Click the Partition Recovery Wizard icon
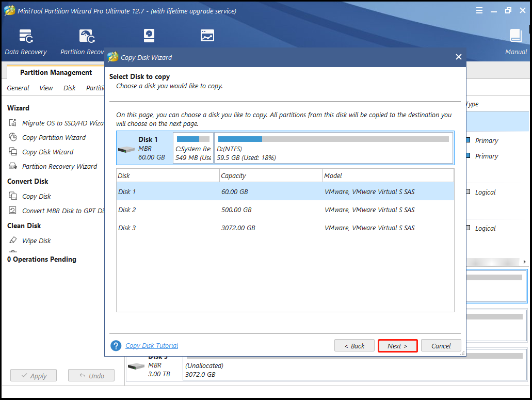532x400 pixels. click(13, 166)
